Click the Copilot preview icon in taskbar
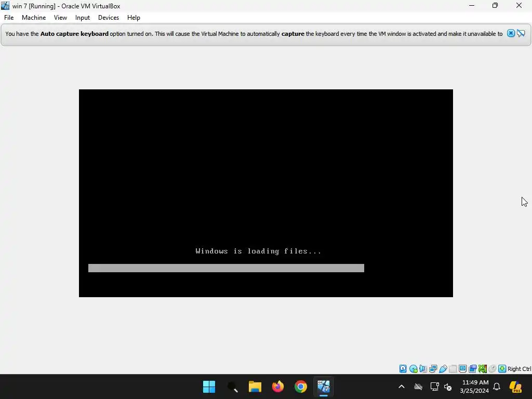Image resolution: width=532 pixels, height=399 pixels. [x=516, y=387]
